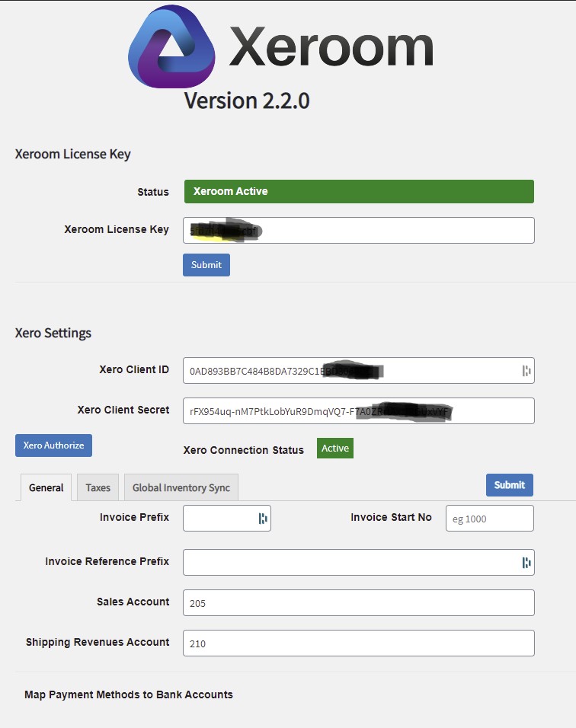Focus the Xero Client Secret field
Image resolution: width=576 pixels, height=728 pixels.
tap(359, 411)
